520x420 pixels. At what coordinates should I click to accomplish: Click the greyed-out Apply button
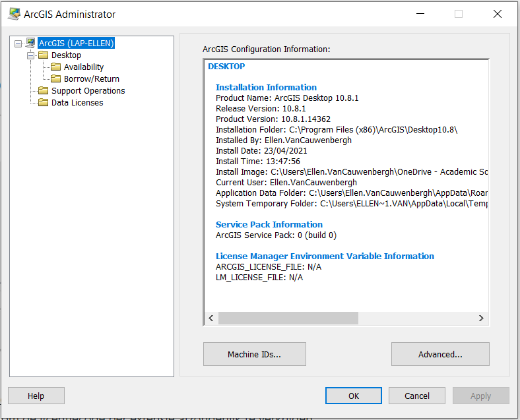480,396
